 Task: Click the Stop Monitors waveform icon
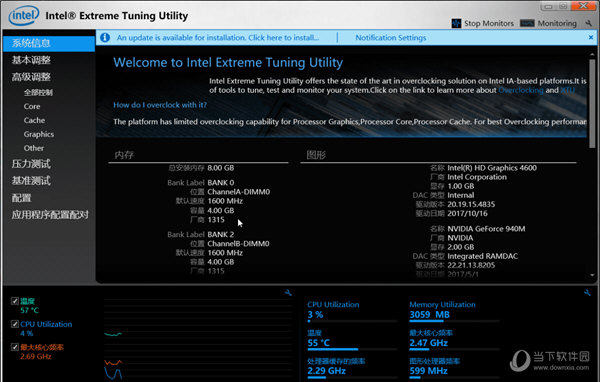click(456, 23)
